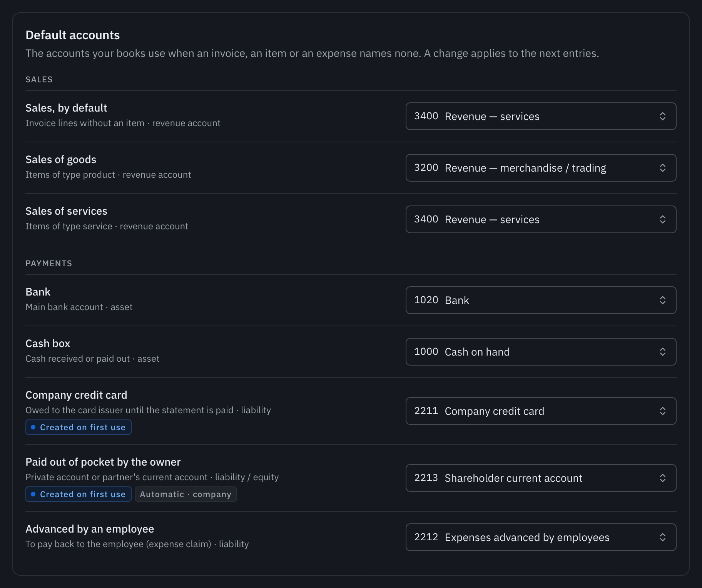Click the Sales of goods row title
Image resolution: width=702 pixels, height=588 pixels.
[x=61, y=160]
